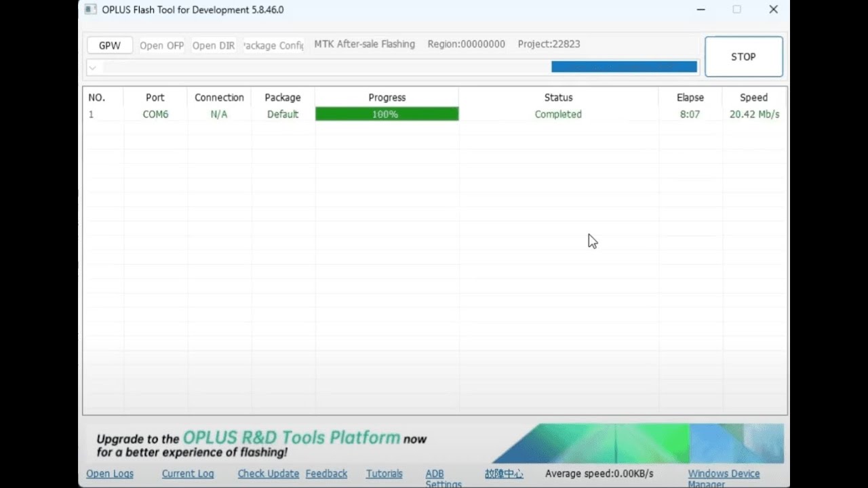Image resolution: width=868 pixels, height=488 pixels.
Task: Click the Check Update link
Action: coord(269,474)
